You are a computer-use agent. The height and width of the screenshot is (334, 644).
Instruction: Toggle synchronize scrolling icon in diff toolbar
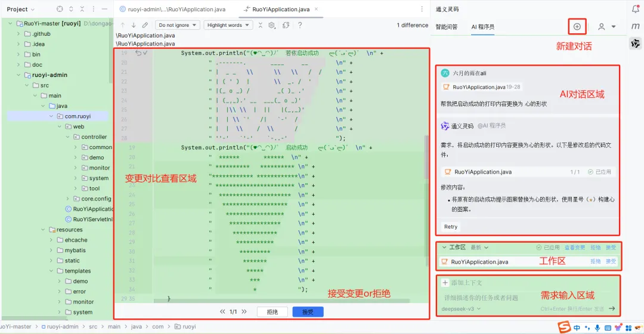286,25
